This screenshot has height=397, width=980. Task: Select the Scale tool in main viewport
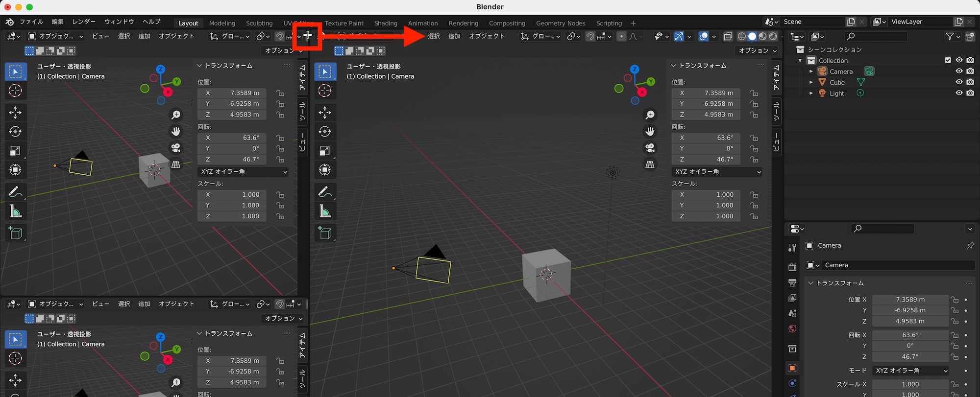325,151
